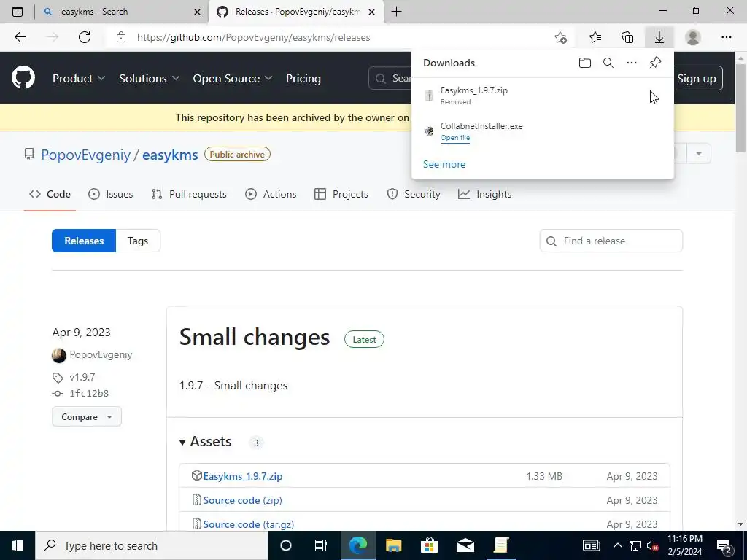Open File Explorer from taskbar

tap(393, 545)
